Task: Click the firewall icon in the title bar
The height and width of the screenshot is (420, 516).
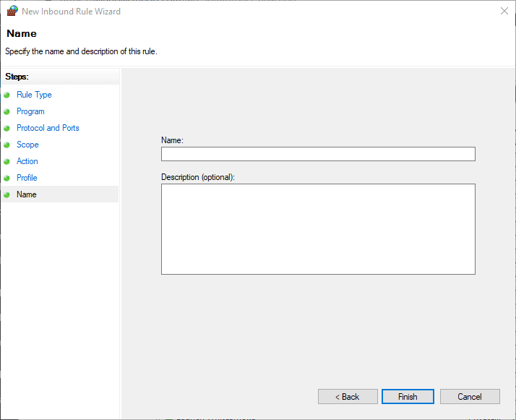Action: point(12,12)
